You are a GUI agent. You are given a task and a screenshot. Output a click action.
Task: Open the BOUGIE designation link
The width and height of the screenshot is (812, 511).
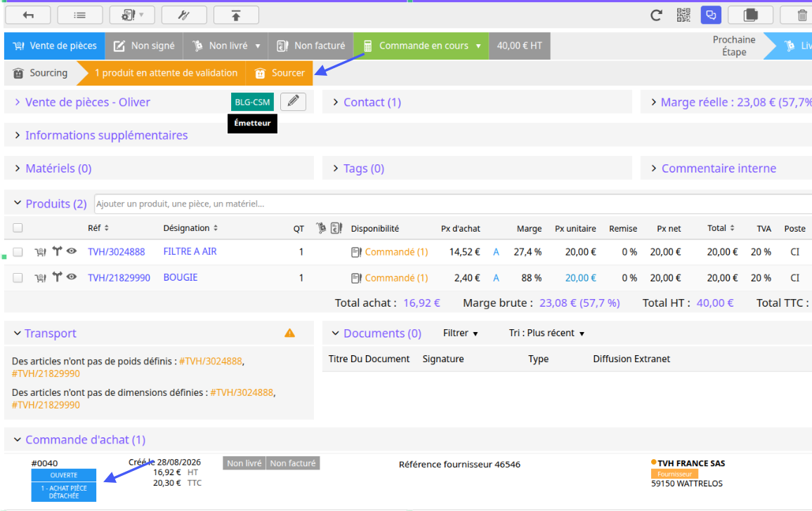[181, 277]
